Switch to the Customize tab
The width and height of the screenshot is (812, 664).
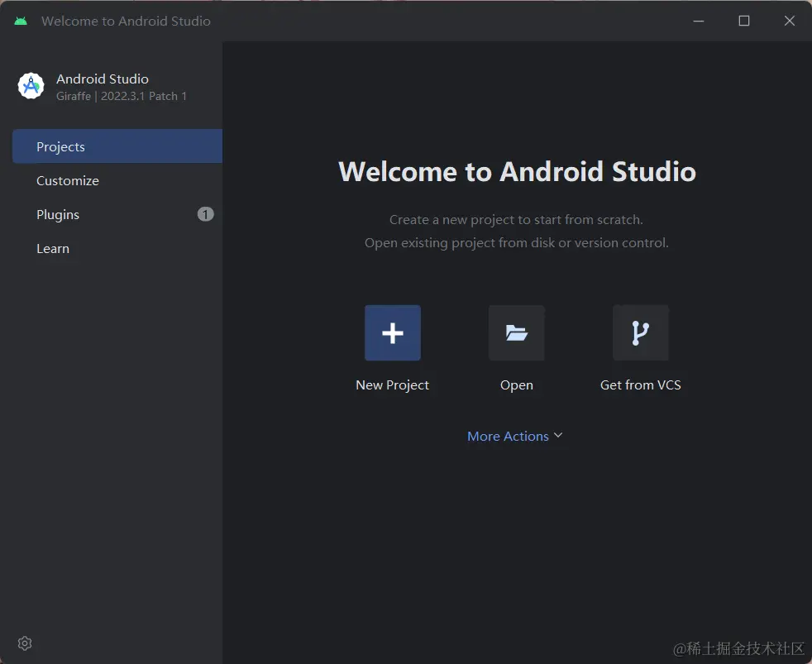117,181
